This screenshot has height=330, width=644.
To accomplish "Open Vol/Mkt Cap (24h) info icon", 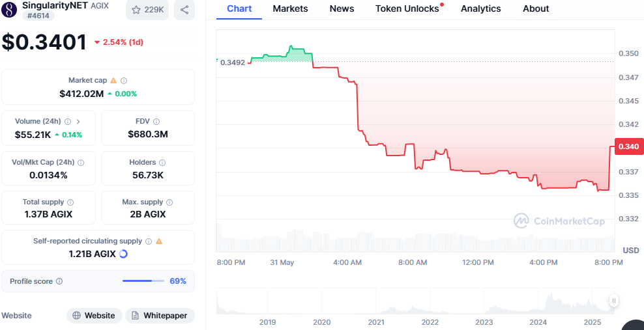I will [81, 163].
